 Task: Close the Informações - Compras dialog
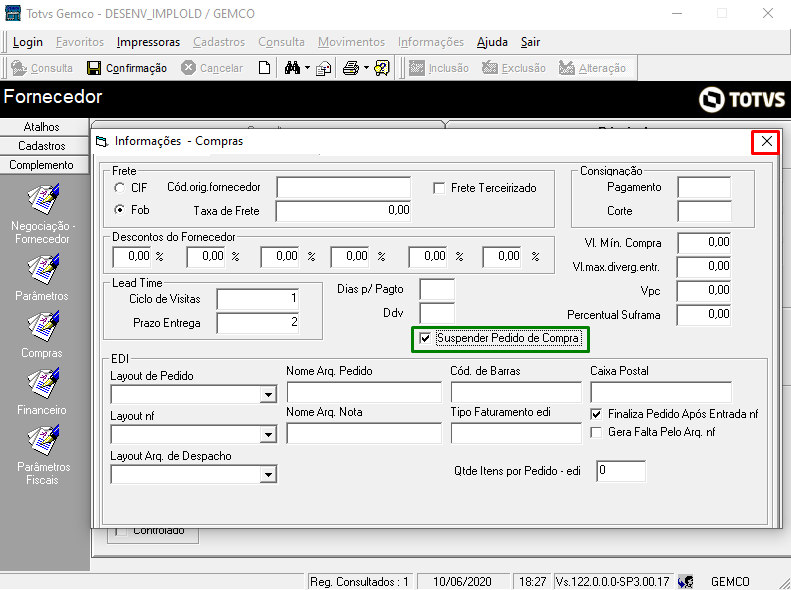click(x=766, y=142)
